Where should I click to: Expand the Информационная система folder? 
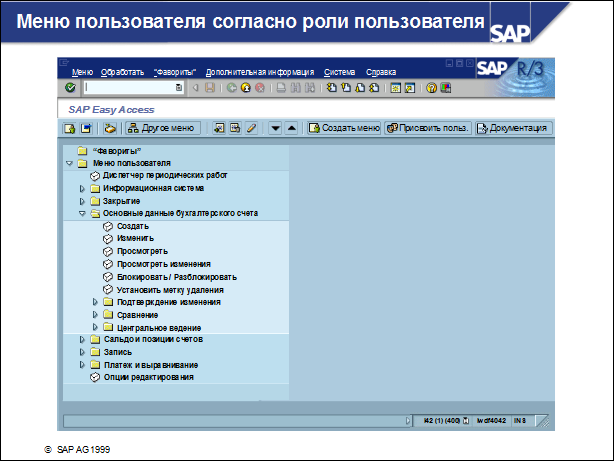tap(83, 188)
